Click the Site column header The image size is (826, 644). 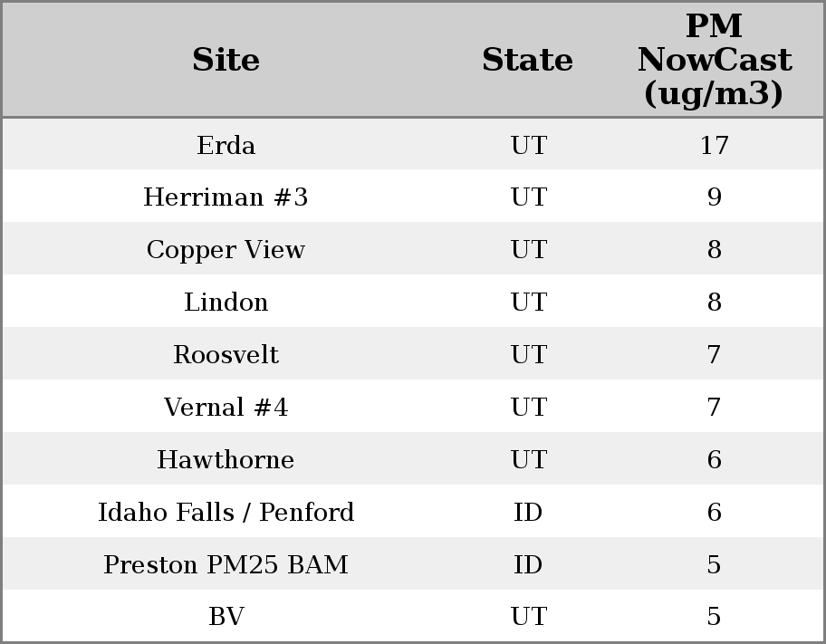[x=226, y=61]
